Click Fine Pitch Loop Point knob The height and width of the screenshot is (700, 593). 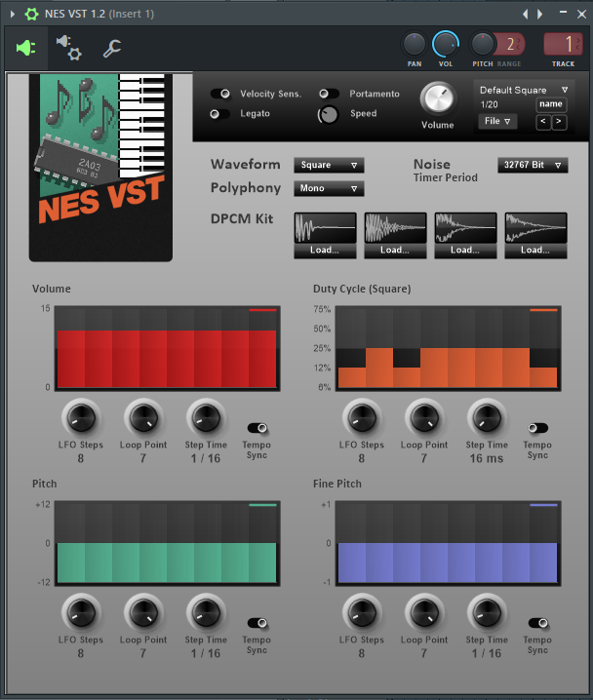[x=424, y=613]
